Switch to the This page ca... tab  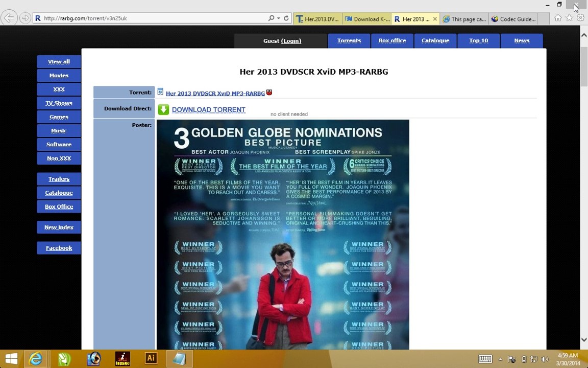[x=464, y=19]
